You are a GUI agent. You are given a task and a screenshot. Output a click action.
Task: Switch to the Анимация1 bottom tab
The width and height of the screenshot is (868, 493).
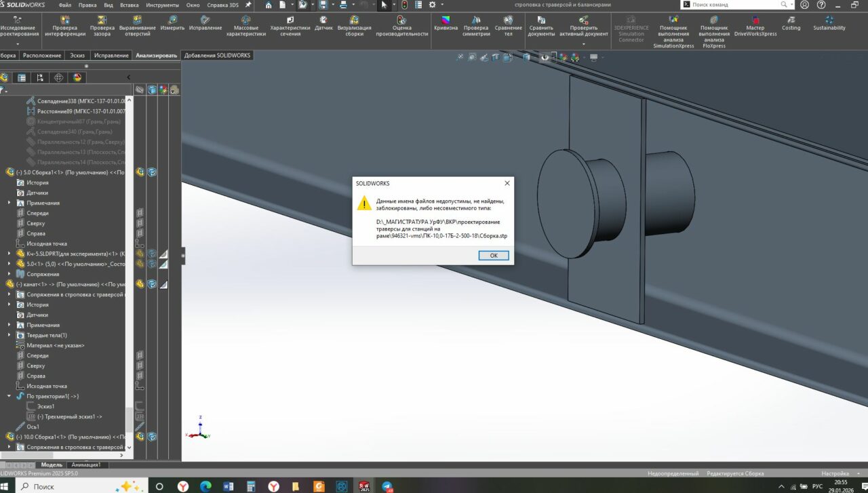pyautogui.click(x=85, y=465)
